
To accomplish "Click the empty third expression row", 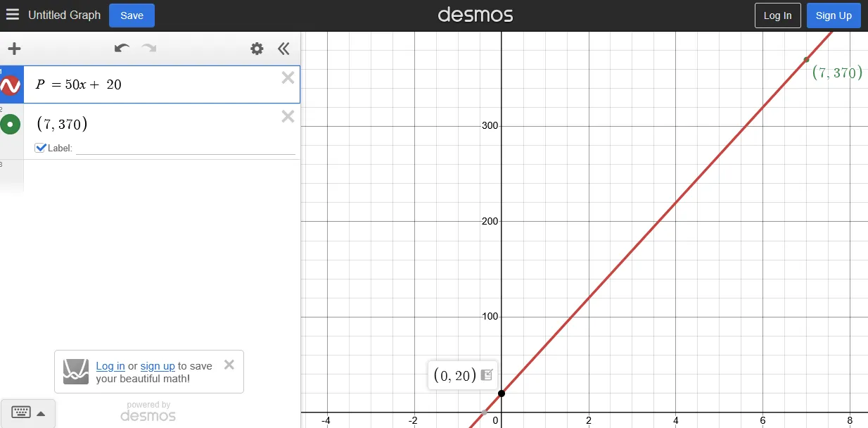I will coord(162,176).
